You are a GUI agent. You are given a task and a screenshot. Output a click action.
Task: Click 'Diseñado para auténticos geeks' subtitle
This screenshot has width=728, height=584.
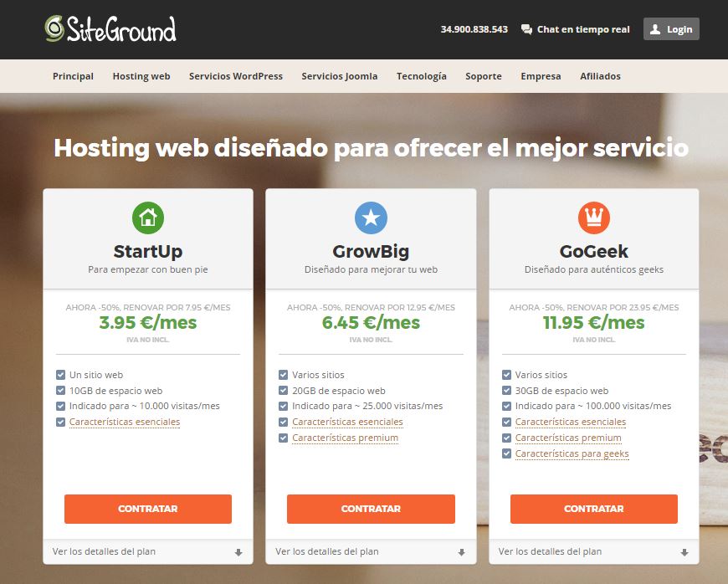[594, 269]
